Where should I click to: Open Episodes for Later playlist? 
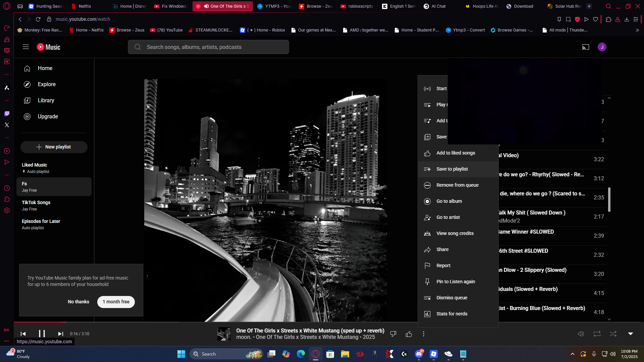[54, 224]
